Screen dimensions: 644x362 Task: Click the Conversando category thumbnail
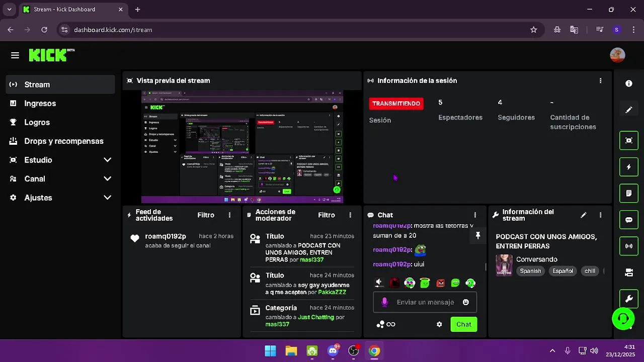click(504, 265)
